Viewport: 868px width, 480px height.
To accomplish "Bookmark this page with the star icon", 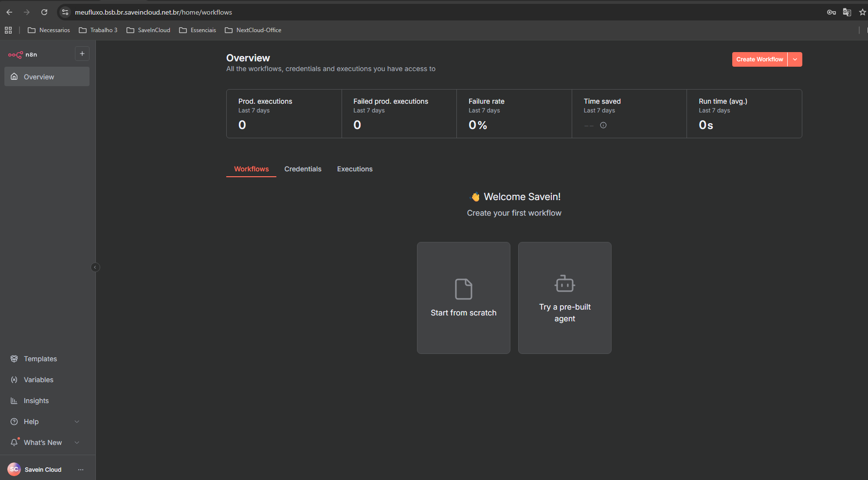I will click(862, 12).
